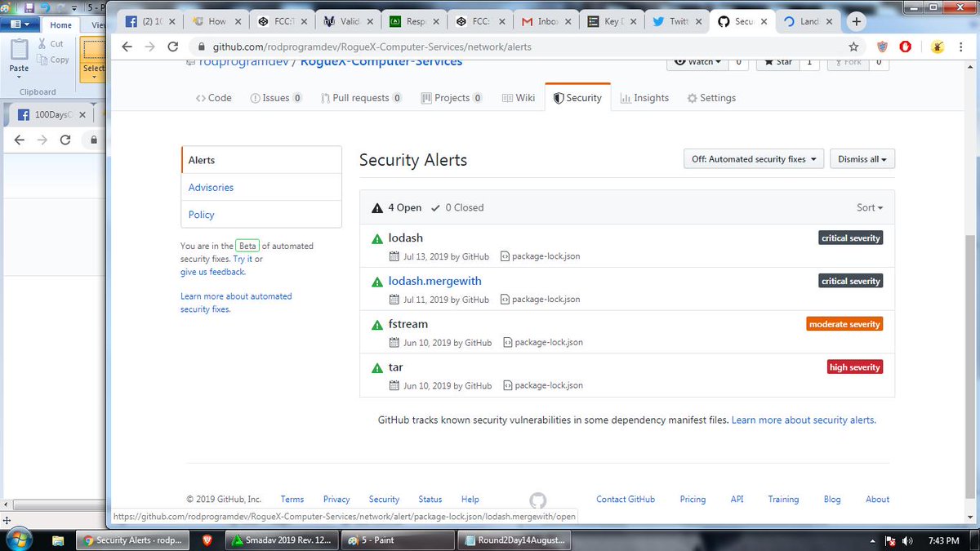Click the calendar icon beside Jul 13, 2019
The width and height of the screenshot is (980, 551).
click(x=394, y=256)
